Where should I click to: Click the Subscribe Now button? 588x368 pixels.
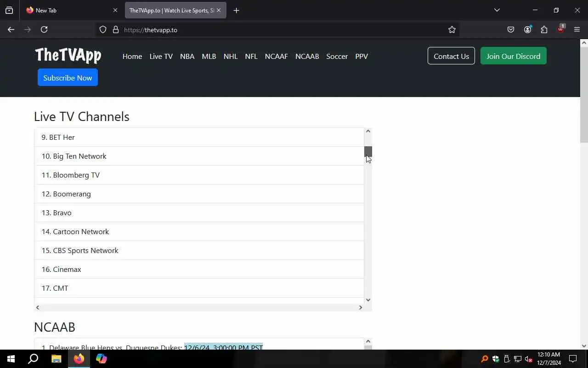click(68, 77)
